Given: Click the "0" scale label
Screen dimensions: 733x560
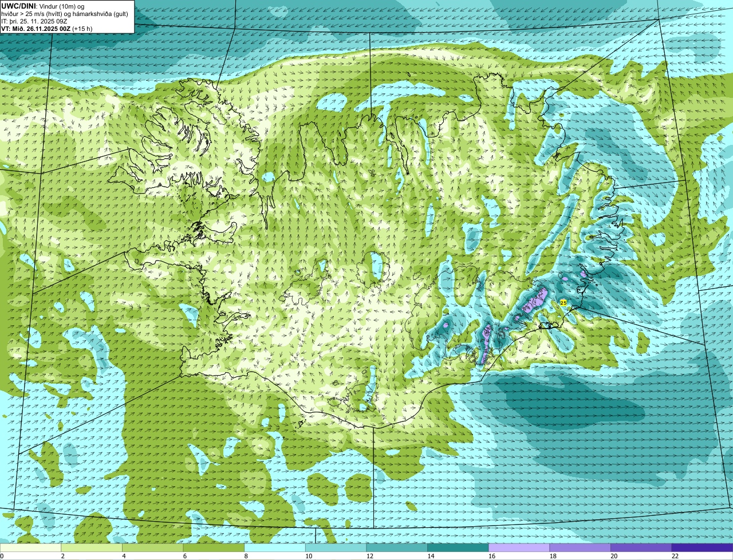Looking at the screenshot, I should 2,556.
